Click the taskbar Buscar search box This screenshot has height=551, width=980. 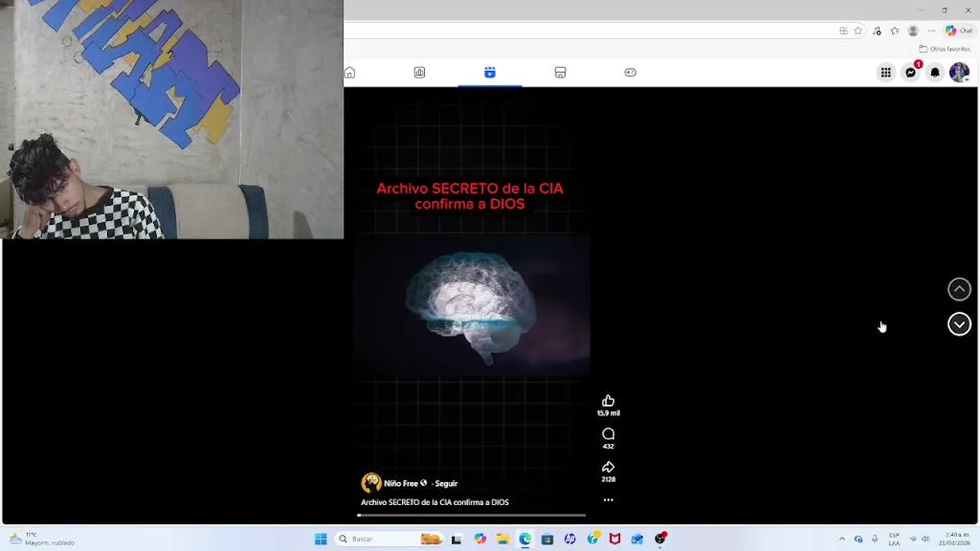(x=390, y=539)
